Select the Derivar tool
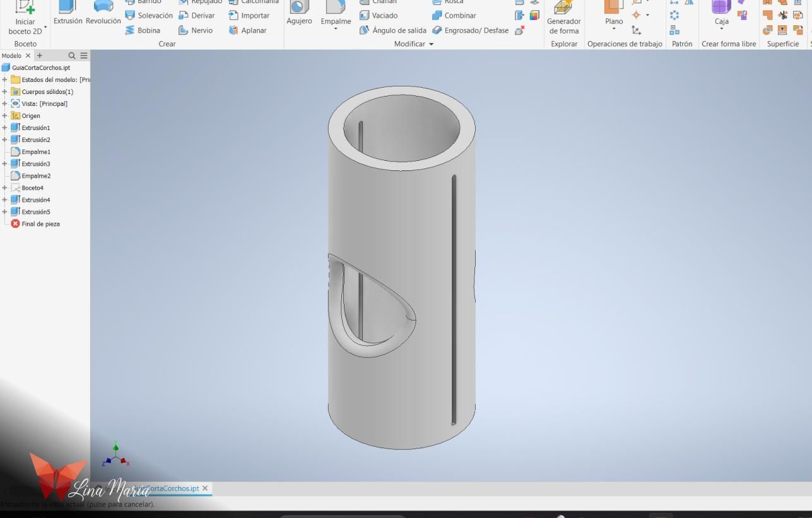The height and width of the screenshot is (518, 812). pyautogui.click(x=197, y=16)
